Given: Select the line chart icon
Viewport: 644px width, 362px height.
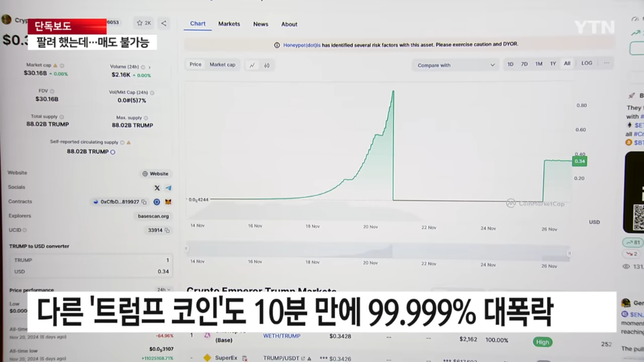Looking at the screenshot, I should [x=252, y=65].
